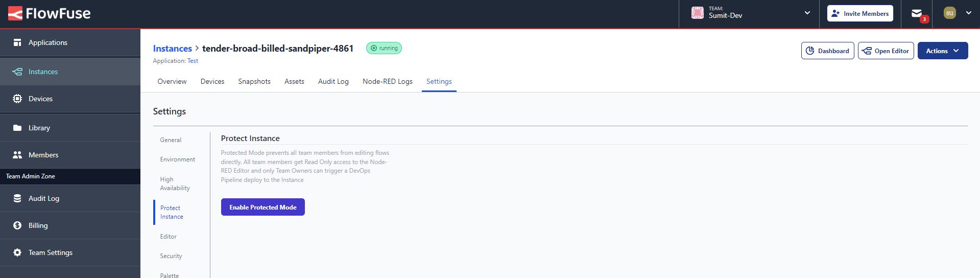The image size is (980, 278).
Task: Open the Actions dropdown
Action: (x=943, y=51)
